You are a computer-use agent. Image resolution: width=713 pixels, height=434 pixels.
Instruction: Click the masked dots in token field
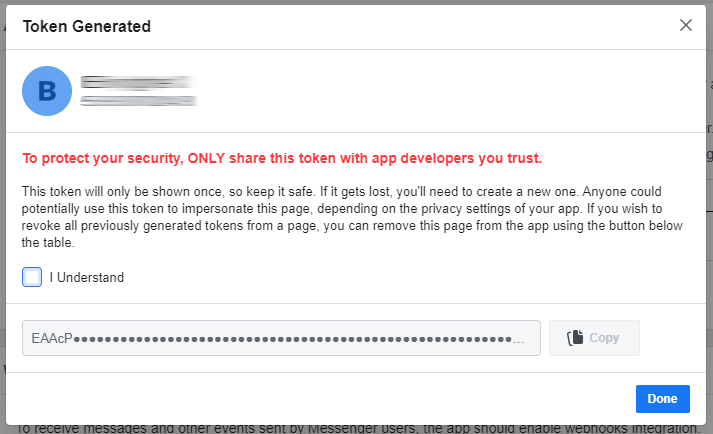(292, 339)
